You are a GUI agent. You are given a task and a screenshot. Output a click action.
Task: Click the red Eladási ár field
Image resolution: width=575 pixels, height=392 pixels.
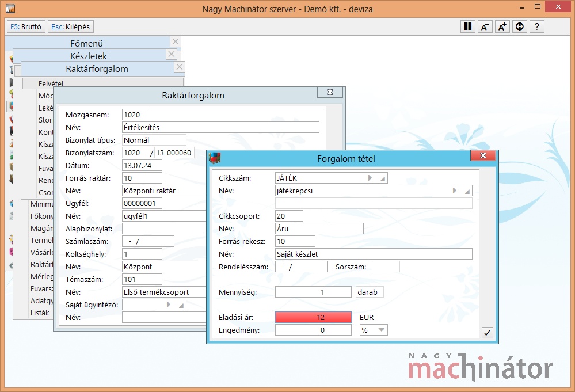[x=313, y=317]
